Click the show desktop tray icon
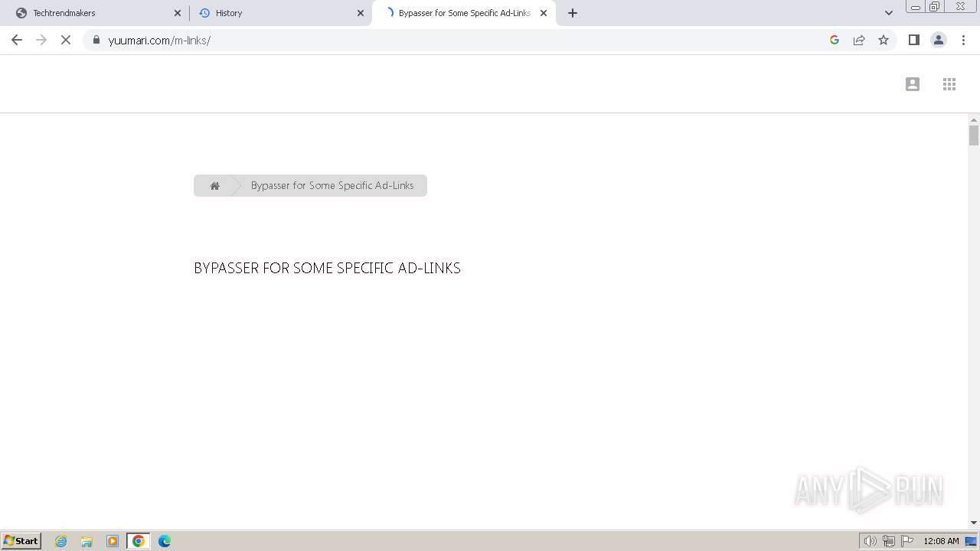 point(972,541)
